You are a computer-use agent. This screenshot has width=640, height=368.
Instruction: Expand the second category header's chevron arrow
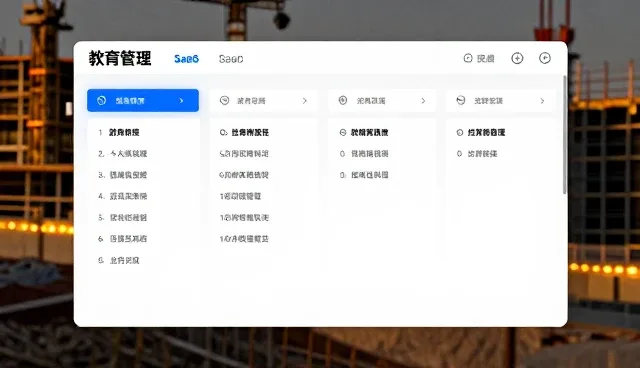(x=304, y=101)
